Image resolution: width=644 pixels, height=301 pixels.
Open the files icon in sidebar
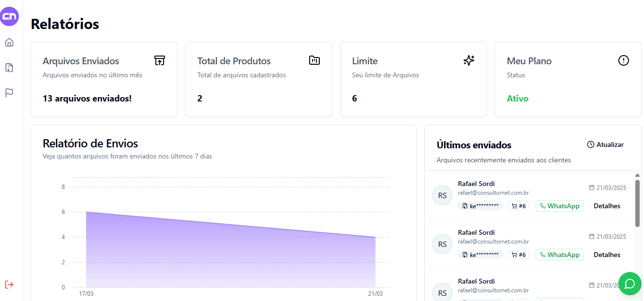tap(9, 68)
